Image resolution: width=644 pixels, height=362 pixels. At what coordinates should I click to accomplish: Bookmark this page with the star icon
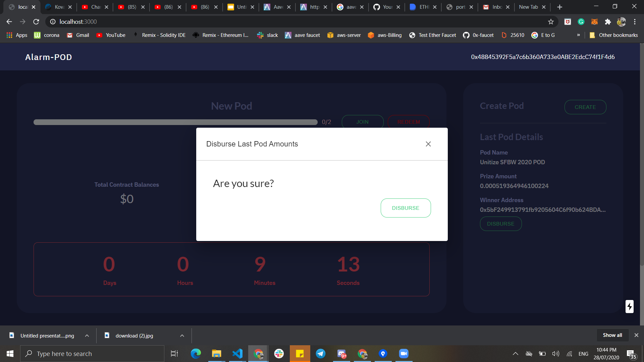(x=551, y=22)
